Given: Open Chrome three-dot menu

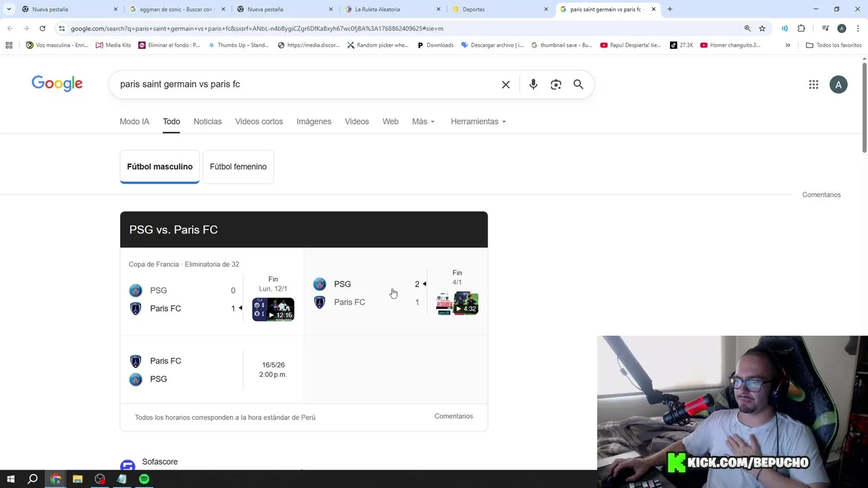Looking at the screenshot, I should click(859, 28).
